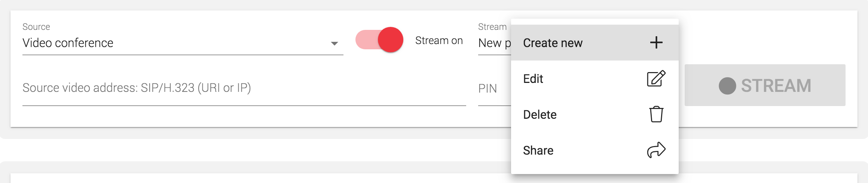Click the plus icon beside Create new
Viewport: 868px width, 183px height.
tap(656, 43)
